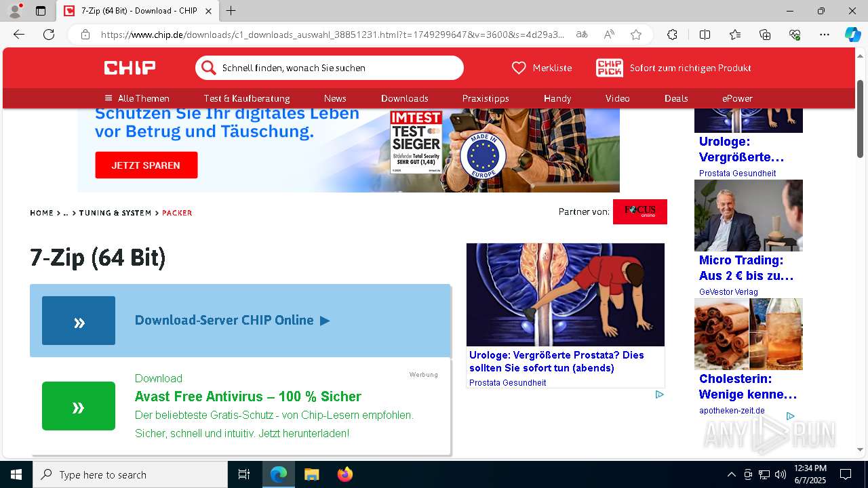Open the prostate ad illustration

(566, 295)
